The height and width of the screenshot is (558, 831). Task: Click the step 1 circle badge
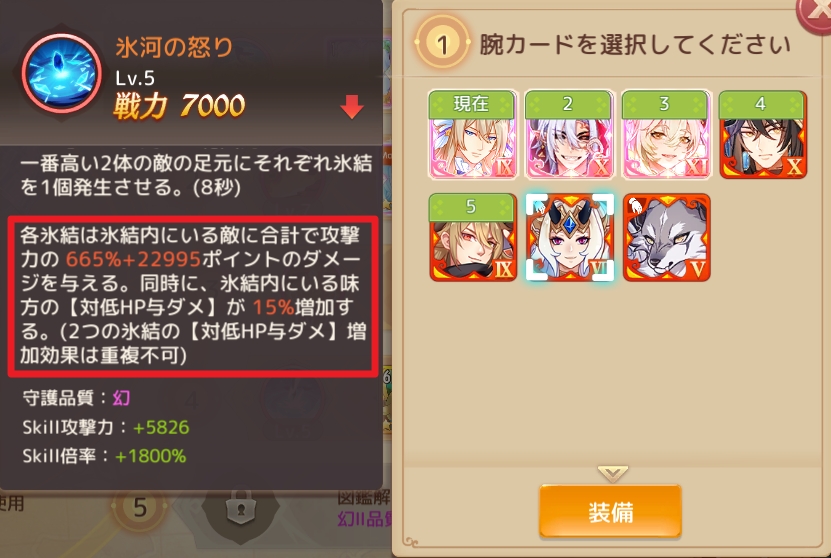point(443,42)
